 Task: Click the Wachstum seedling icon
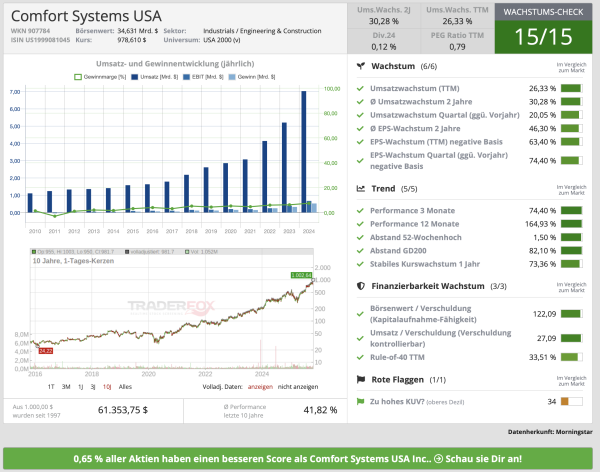click(x=360, y=64)
